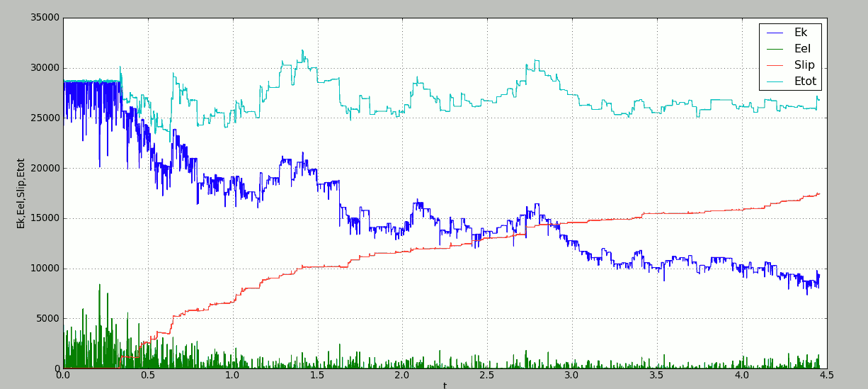Click the Eel legend label

[x=803, y=49]
